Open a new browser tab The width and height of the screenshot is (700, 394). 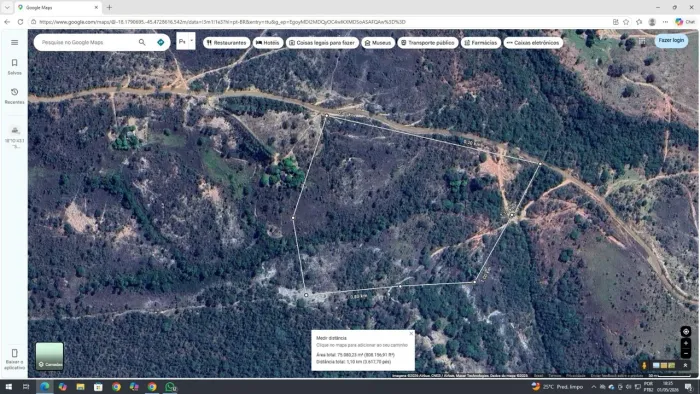109,8
